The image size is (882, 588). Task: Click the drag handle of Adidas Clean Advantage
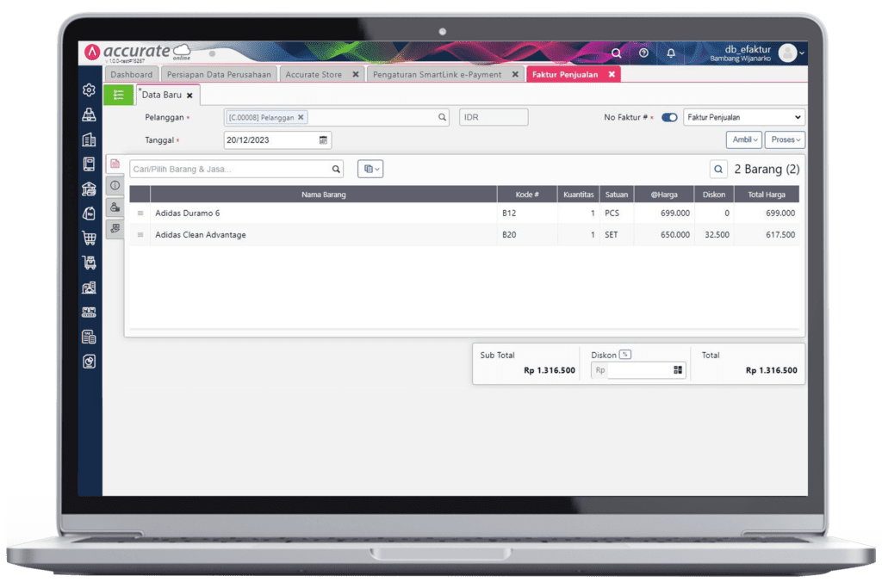click(140, 235)
